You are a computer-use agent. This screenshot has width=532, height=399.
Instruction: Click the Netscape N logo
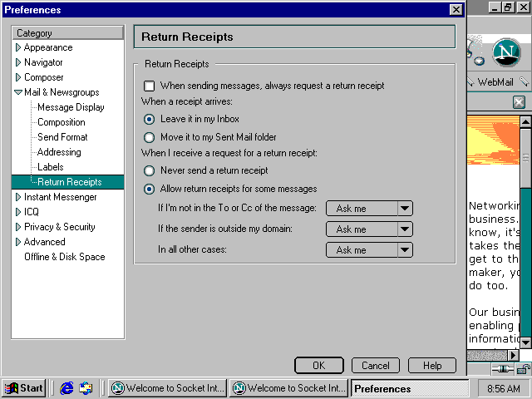pyautogui.click(x=506, y=52)
